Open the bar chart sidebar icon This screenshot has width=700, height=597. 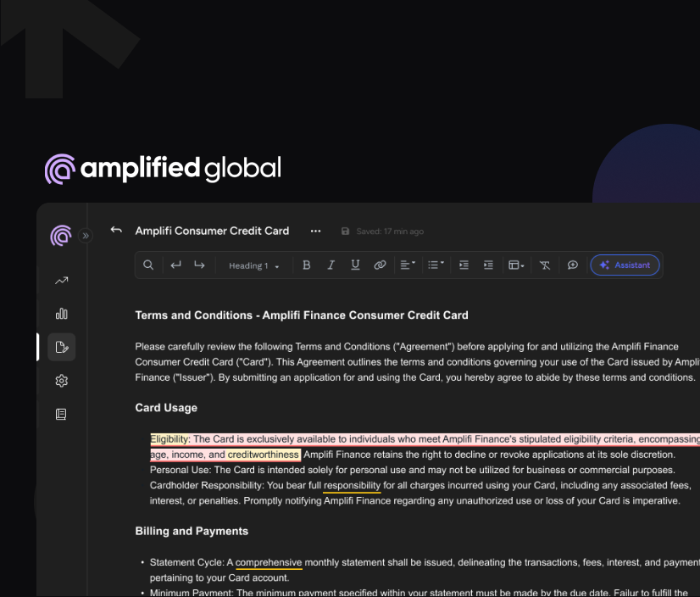[62, 314]
